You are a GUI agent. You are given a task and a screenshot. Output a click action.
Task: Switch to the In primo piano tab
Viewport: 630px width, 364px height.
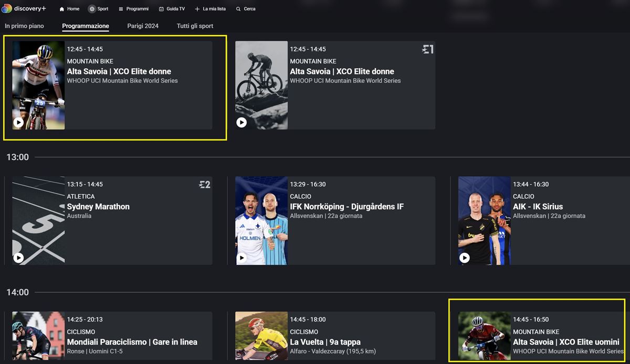coord(24,26)
